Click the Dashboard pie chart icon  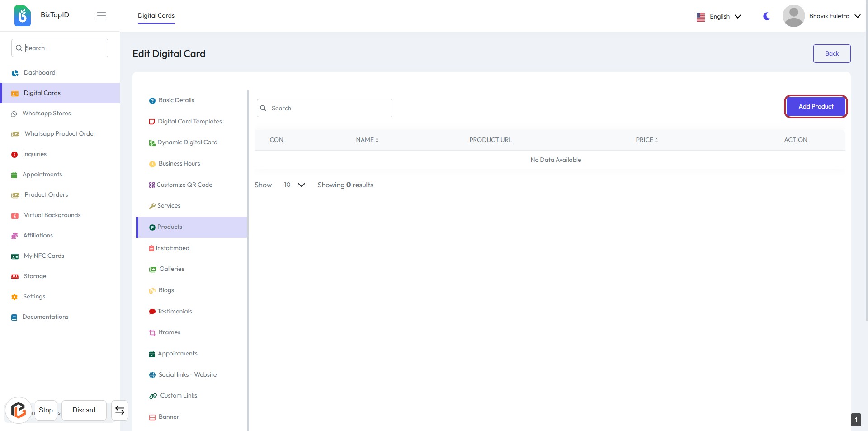click(x=15, y=73)
